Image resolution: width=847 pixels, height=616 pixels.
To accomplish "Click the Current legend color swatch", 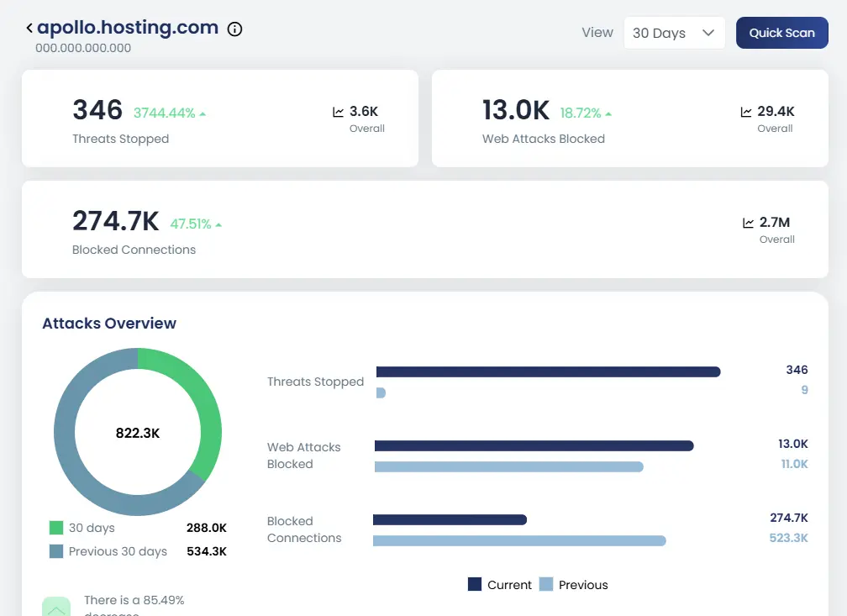I will pyautogui.click(x=475, y=584).
